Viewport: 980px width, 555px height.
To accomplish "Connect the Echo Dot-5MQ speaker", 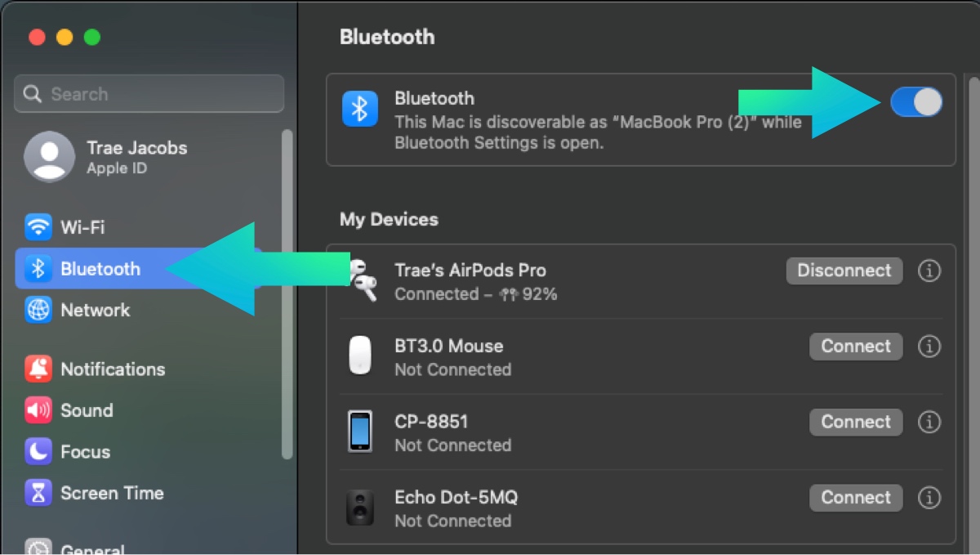I will [855, 497].
